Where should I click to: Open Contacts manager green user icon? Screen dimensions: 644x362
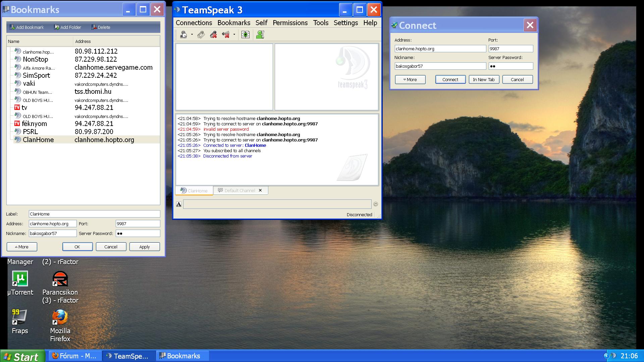pos(260,35)
